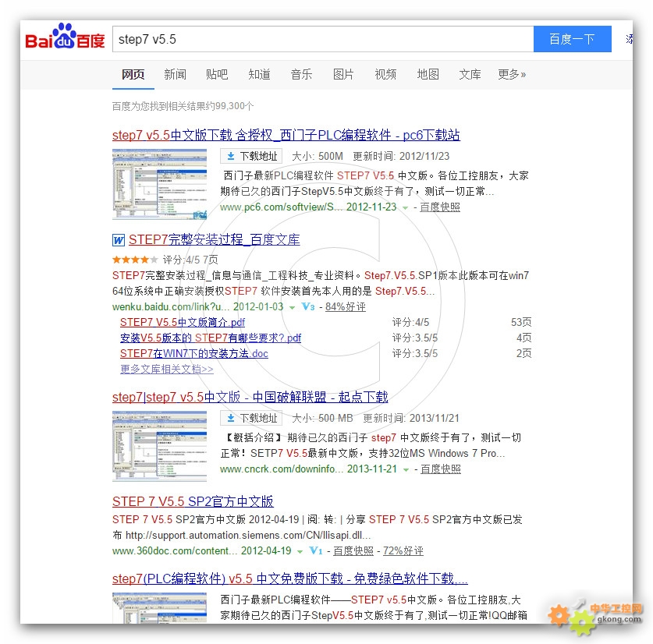Image resolution: width=653 pixels, height=644 pixels.
Task: Expand the dropdown arrow after 2013-11-21
Action: click(x=406, y=469)
